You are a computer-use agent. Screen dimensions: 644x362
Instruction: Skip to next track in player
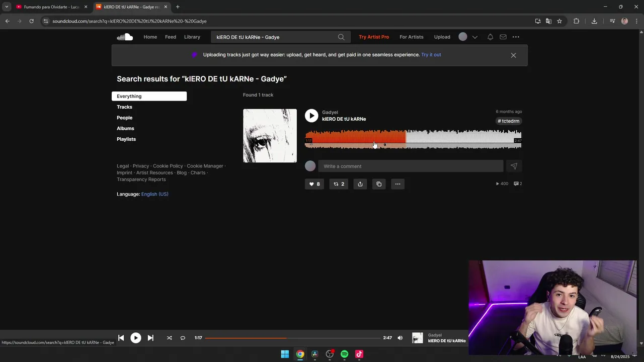point(150,338)
